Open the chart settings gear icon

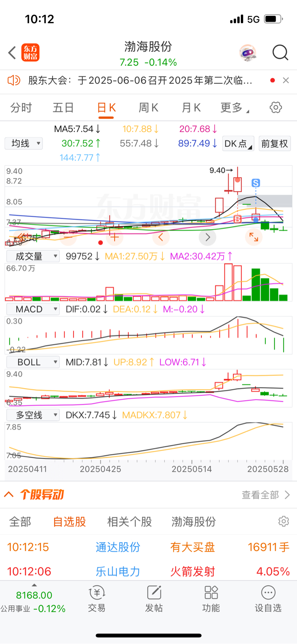276,107
